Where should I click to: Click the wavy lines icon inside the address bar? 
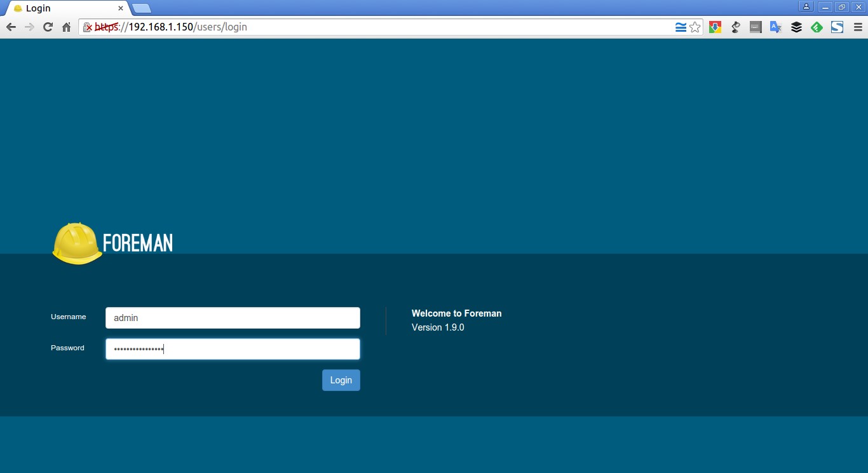[x=680, y=27]
